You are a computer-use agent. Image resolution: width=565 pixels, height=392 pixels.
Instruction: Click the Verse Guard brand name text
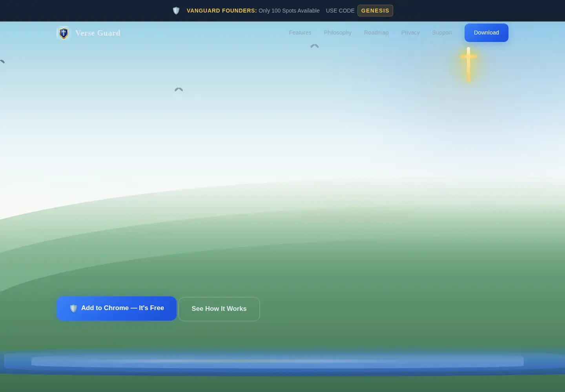(x=98, y=33)
